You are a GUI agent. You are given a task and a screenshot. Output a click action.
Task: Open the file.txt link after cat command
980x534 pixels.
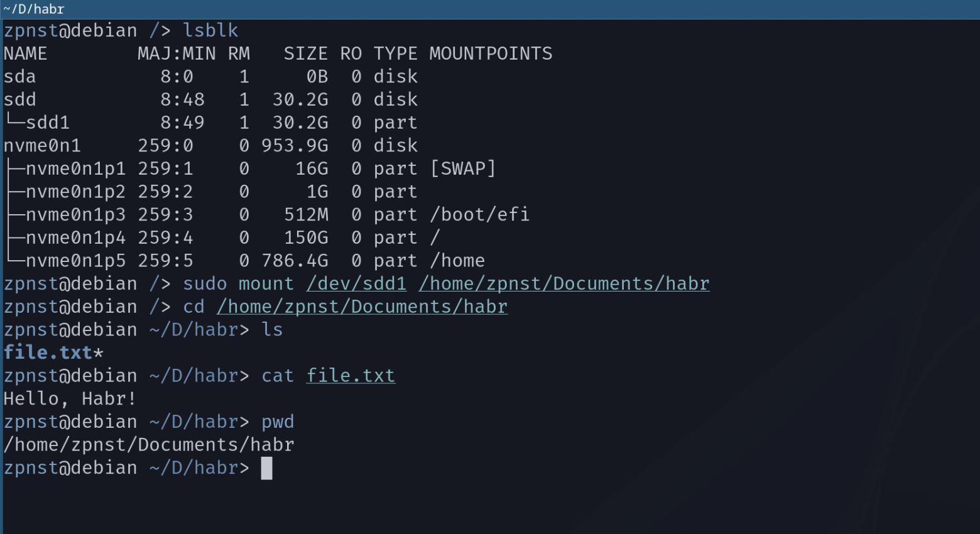(x=350, y=375)
